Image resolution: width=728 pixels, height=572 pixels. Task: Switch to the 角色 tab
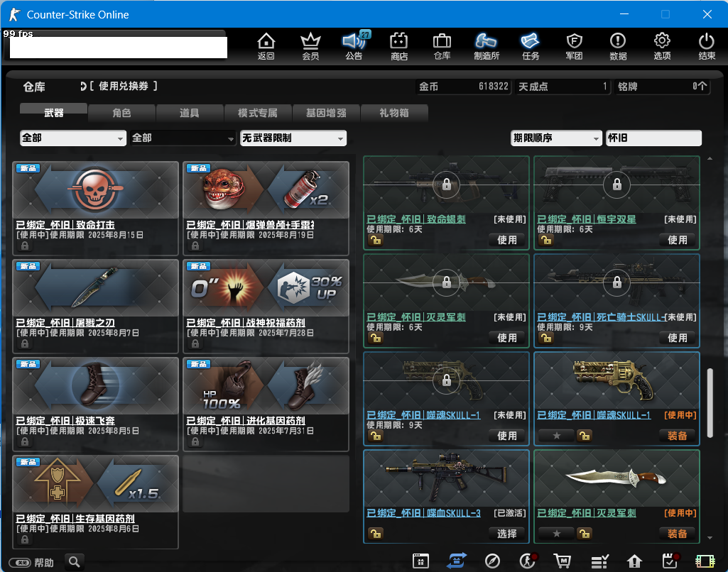coord(121,113)
